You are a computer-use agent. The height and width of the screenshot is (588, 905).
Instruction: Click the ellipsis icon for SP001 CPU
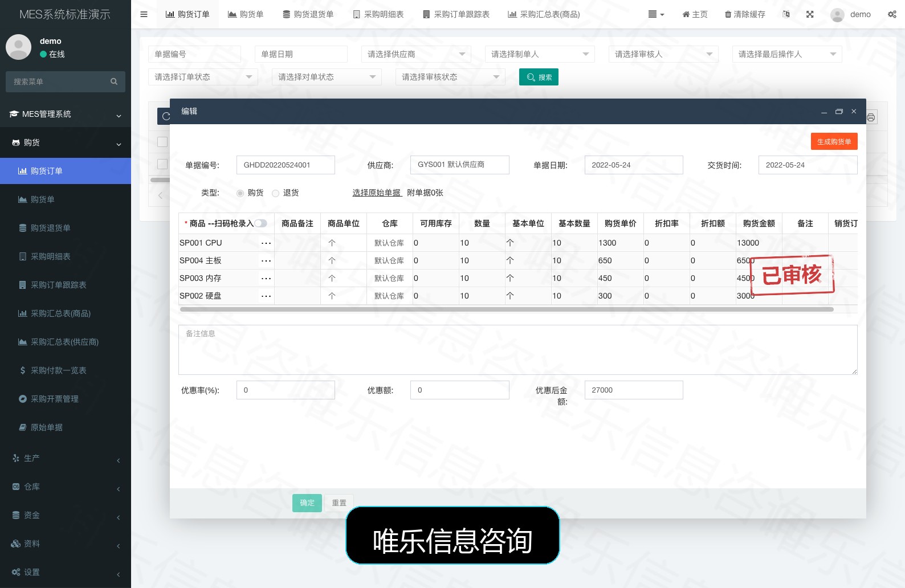[266, 243]
